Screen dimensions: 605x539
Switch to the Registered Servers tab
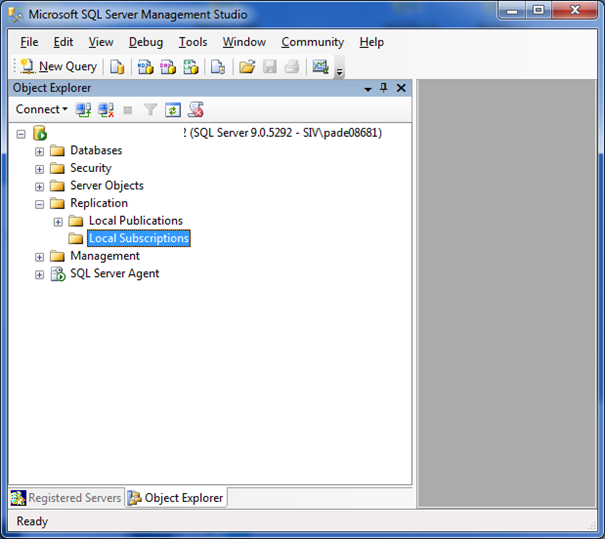tap(66, 498)
